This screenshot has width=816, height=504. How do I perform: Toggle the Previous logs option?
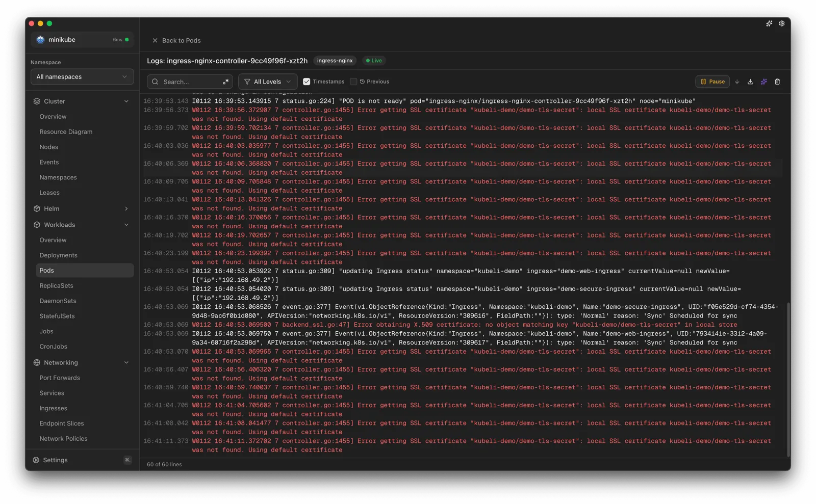370,81
